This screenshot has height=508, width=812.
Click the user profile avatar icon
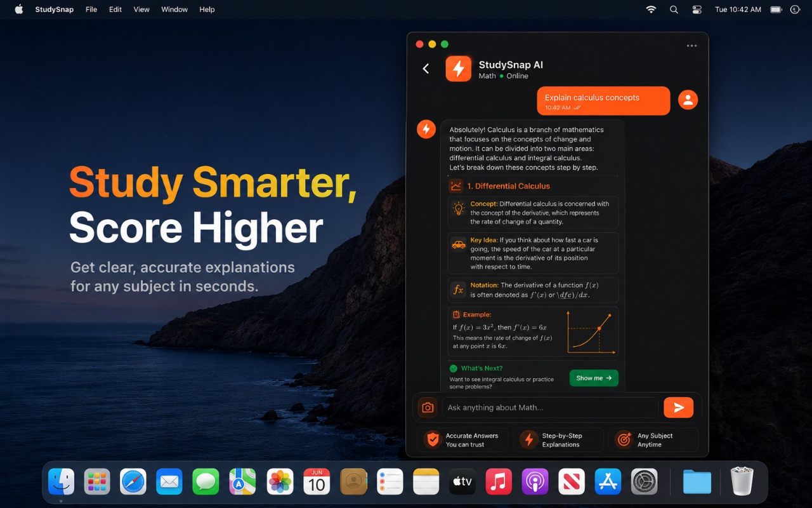(x=688, y=100)
